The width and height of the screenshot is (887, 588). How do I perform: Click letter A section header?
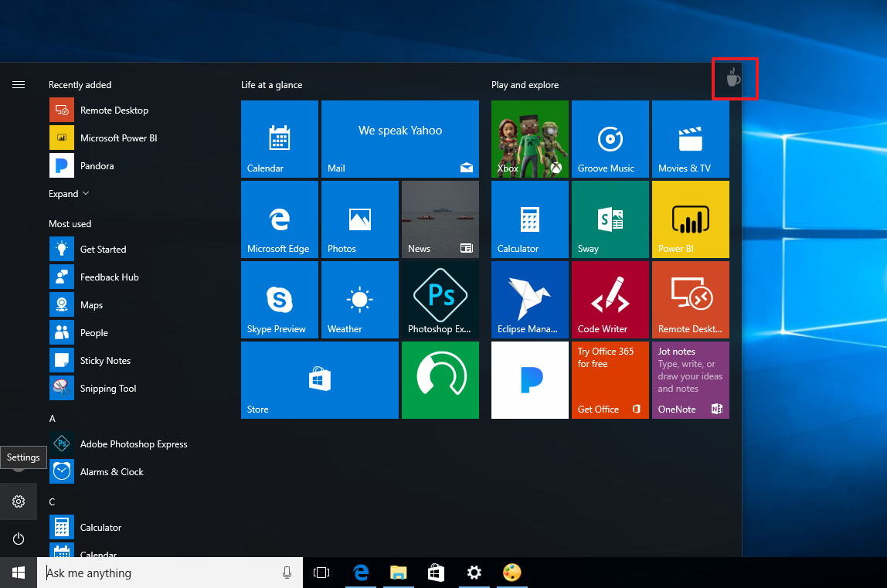pos(52,419)
